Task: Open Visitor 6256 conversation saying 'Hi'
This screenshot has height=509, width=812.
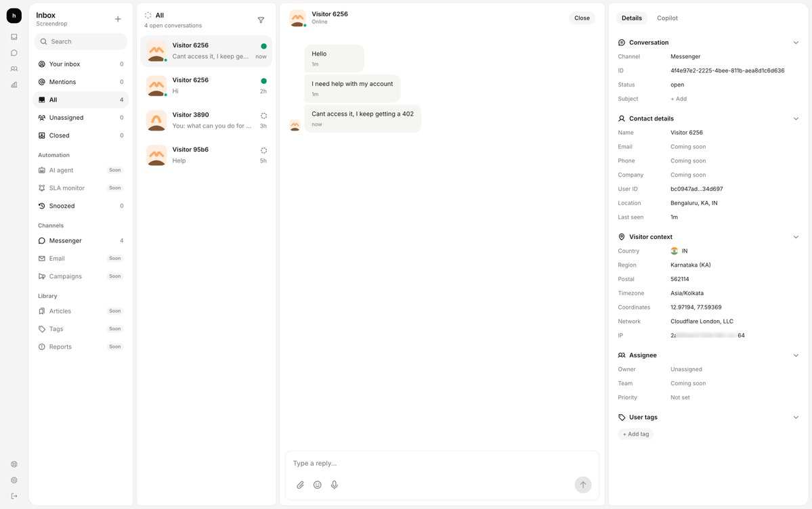Action: [206, 86]
